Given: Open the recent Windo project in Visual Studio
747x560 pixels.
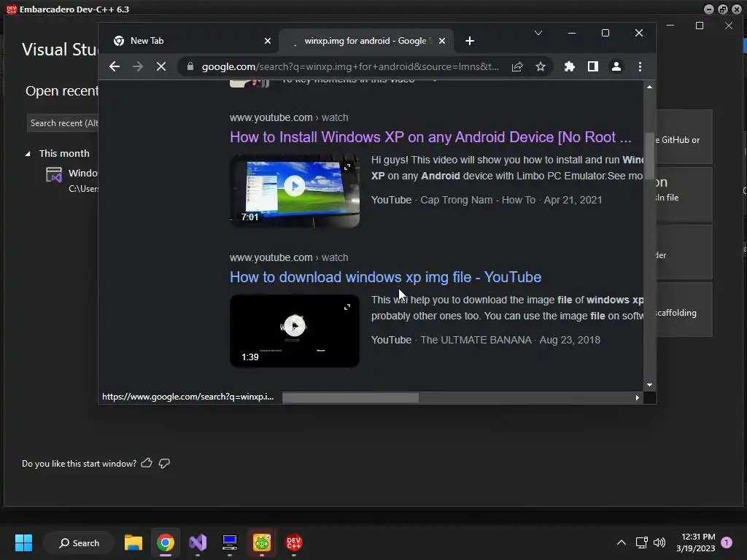Looking at the screenshot, I should click(x=71, y=181).
